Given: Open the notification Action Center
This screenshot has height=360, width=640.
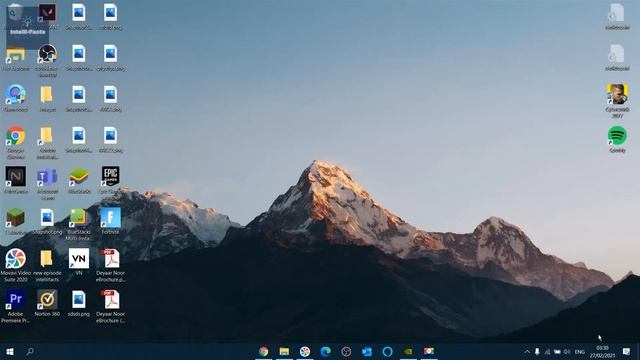Looking at the screenshot, I should tap(627, 351).
